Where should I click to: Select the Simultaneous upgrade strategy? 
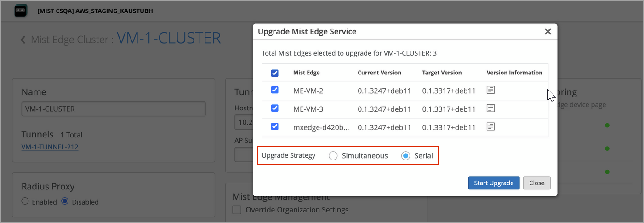pos(333,156)
